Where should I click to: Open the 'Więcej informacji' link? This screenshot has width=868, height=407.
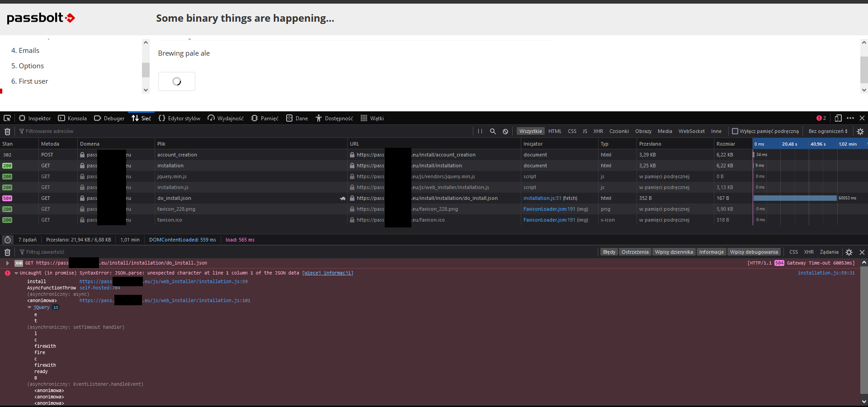pyautogui.click(x=328, y=273)
